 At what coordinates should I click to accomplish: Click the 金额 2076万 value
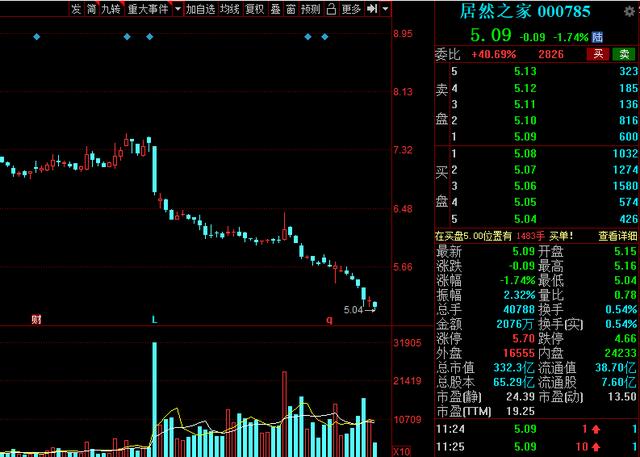515,324
